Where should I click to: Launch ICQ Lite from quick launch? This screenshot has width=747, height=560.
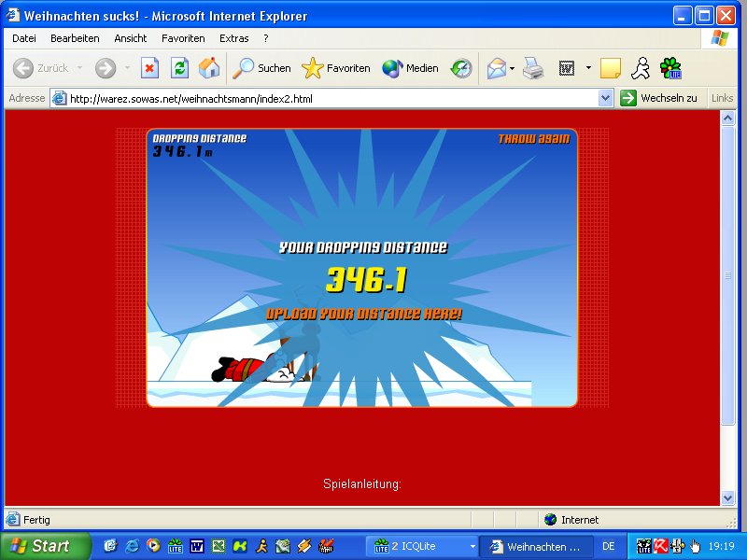click(x=176, y=546)
